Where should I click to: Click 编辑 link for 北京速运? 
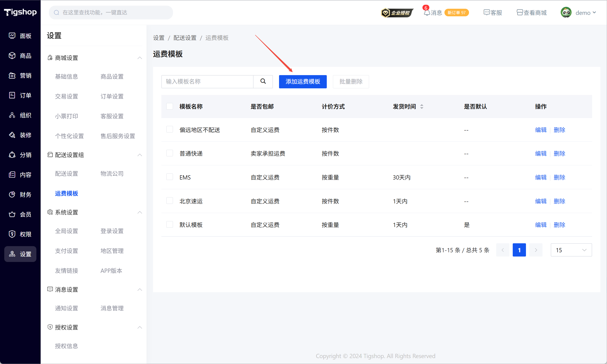[x=541, y=201]
